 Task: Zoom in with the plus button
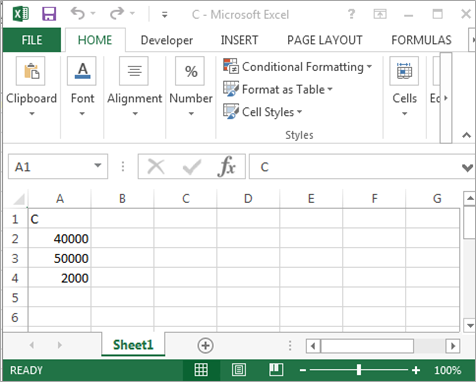[416, 370]
